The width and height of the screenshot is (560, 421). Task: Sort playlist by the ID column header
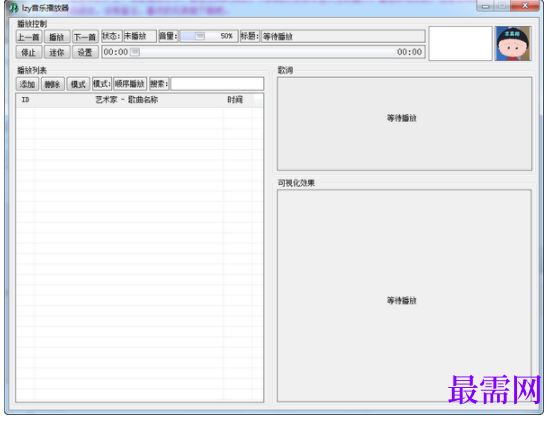[x=25, y=100]
